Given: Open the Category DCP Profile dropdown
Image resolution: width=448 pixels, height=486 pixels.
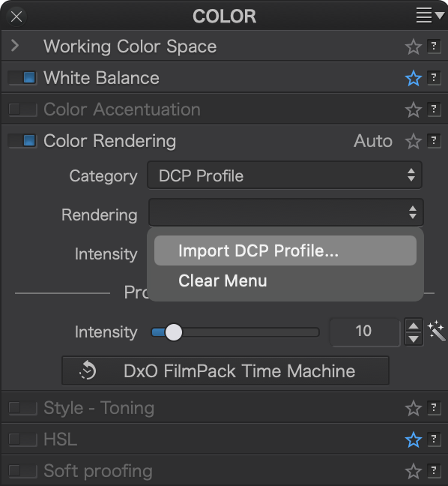Looking at the screenshot, I should click(285, 175).
